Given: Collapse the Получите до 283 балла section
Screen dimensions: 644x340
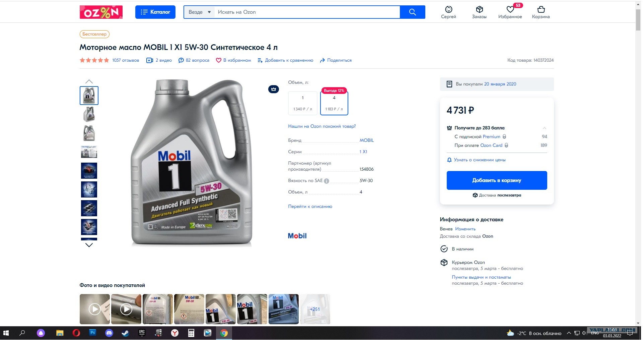Looking at the screenshot, I should click(545, 128).
